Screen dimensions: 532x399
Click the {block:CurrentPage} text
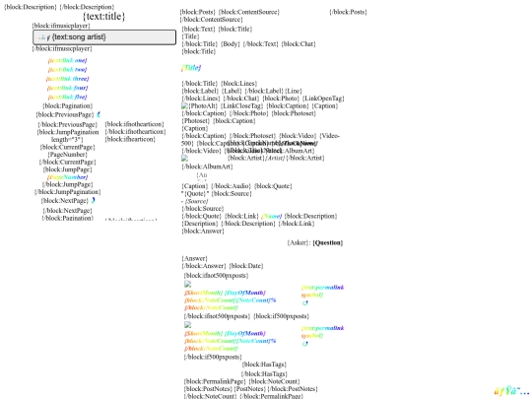pos(68,147)
